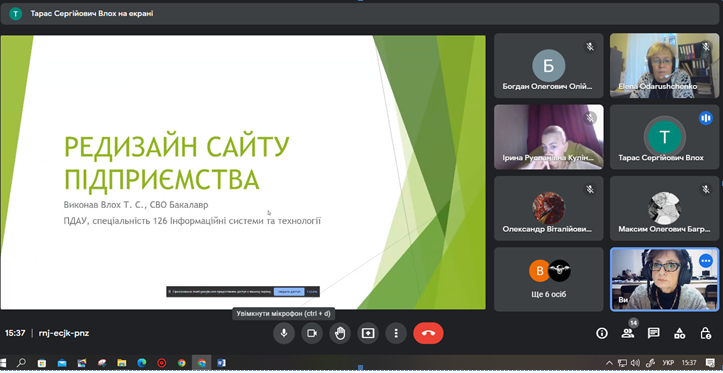Open Windows search magnifier icon
The image size is (723, 373).
(21, 363)
